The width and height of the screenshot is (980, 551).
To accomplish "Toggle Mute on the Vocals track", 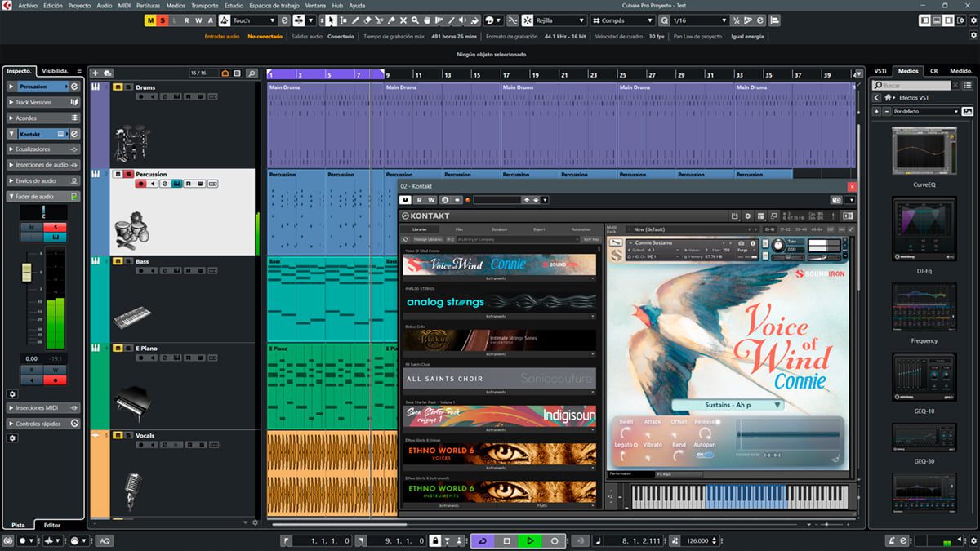I will click(x=118, y=435).
